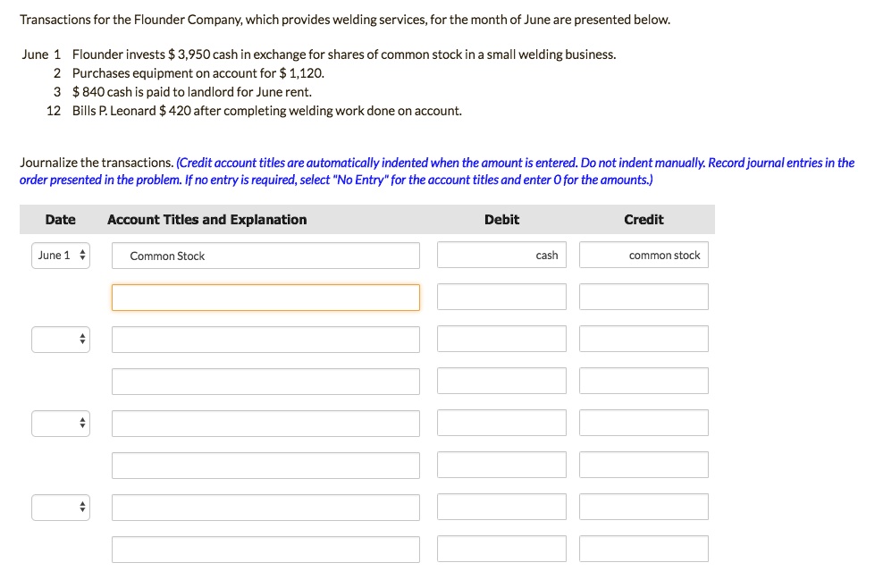
Task: Select the debit field in the second row
Action: click(501, 297)
